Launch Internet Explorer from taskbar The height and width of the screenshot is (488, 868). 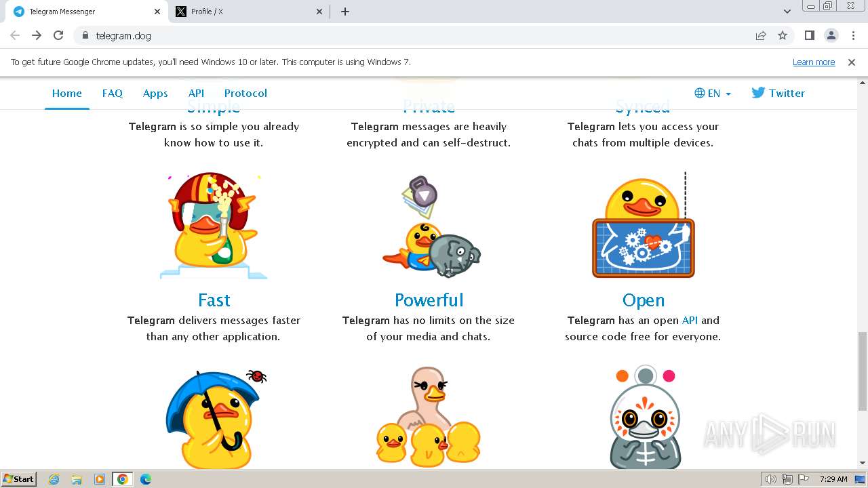click(54, 479)
